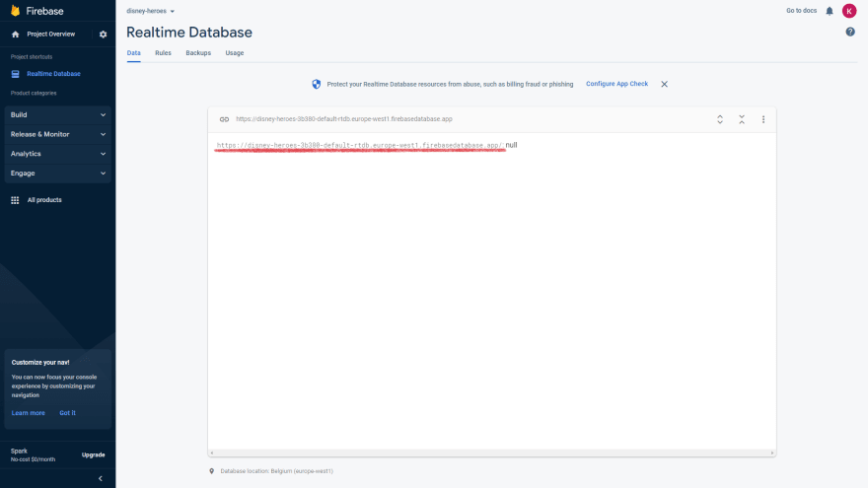Collapse all database nodes icon
Screen dimensions: 868x488
(x=742, y=119)
